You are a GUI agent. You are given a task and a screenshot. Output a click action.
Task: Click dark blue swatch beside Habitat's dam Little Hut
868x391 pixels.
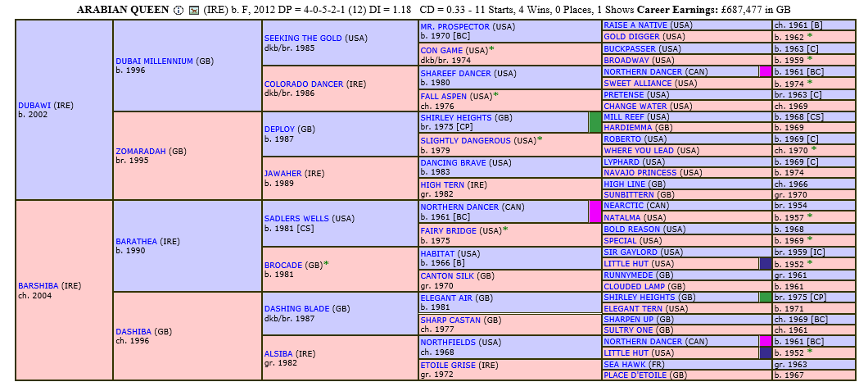coord(766,264)
